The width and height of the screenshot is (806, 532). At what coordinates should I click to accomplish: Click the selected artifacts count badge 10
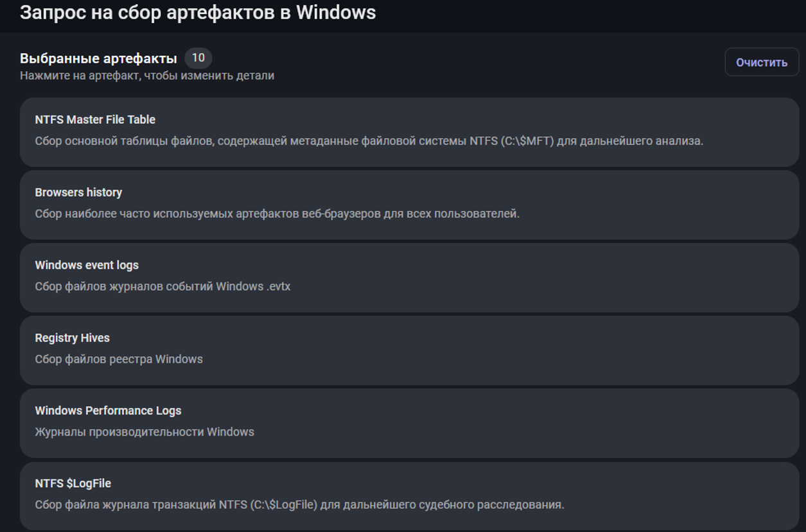[198, 58]
